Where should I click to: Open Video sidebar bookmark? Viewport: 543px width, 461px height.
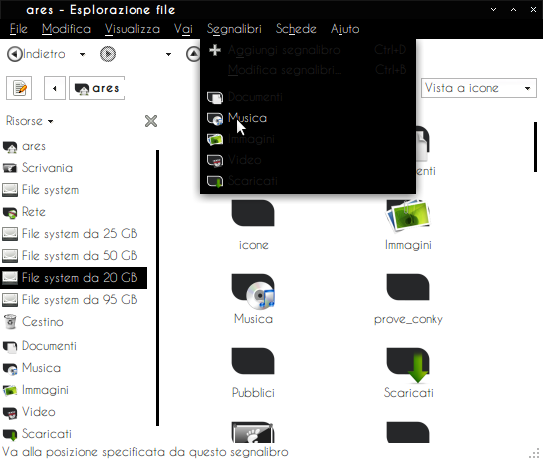click(x=73, y=412)
